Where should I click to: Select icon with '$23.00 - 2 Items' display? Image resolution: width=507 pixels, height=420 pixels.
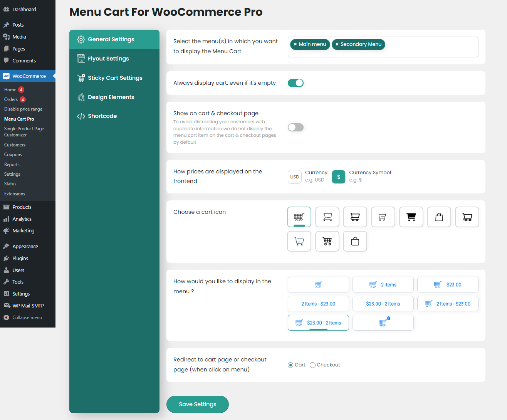click(318, 323)
